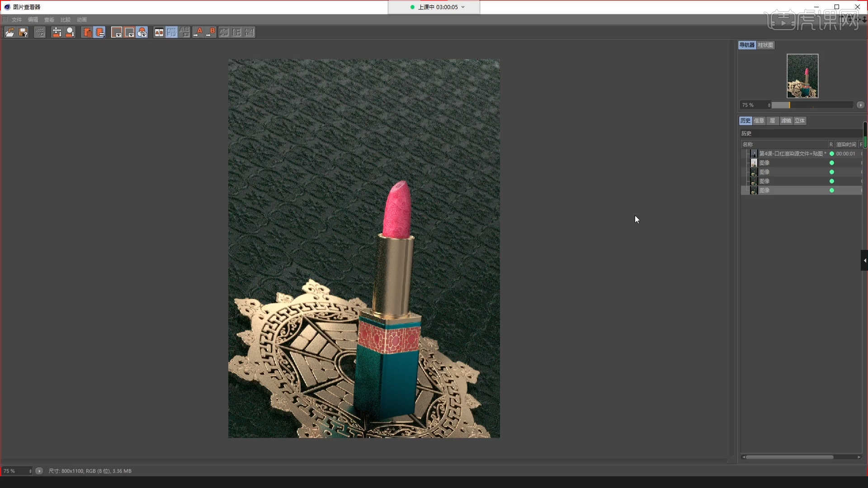Open the 文件 menu

[17, 19]
